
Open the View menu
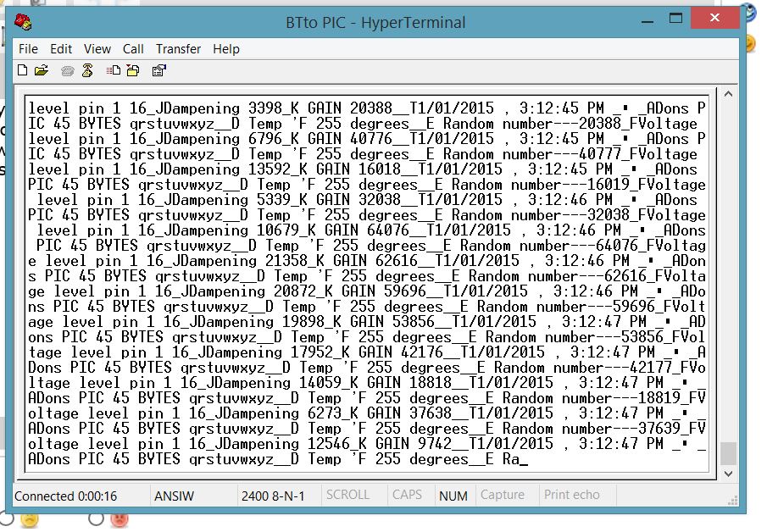coord(97,49)
